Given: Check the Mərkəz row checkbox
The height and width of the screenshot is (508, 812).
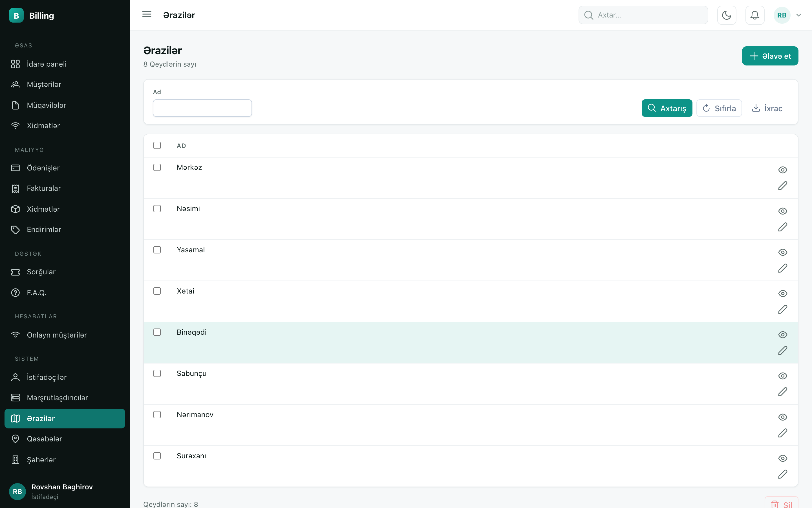Looking at the screenshot, I should 157,167.
